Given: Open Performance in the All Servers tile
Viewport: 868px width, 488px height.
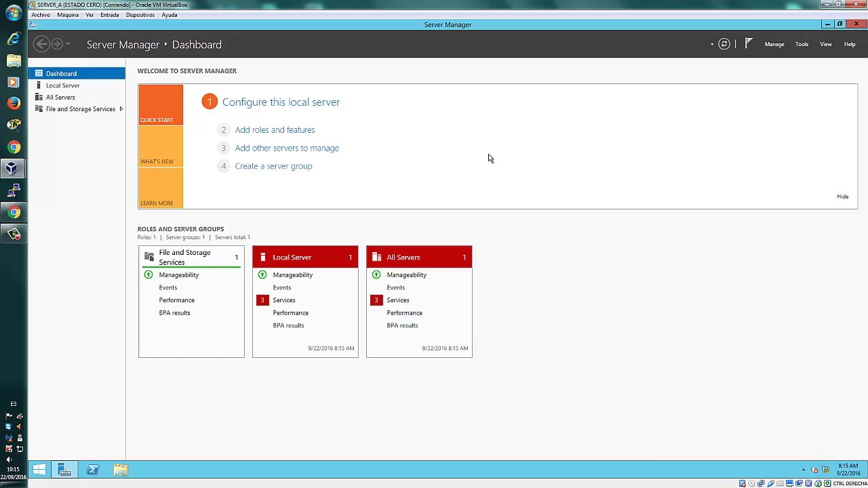Looking at the screenshot, I should pos(404,312).
